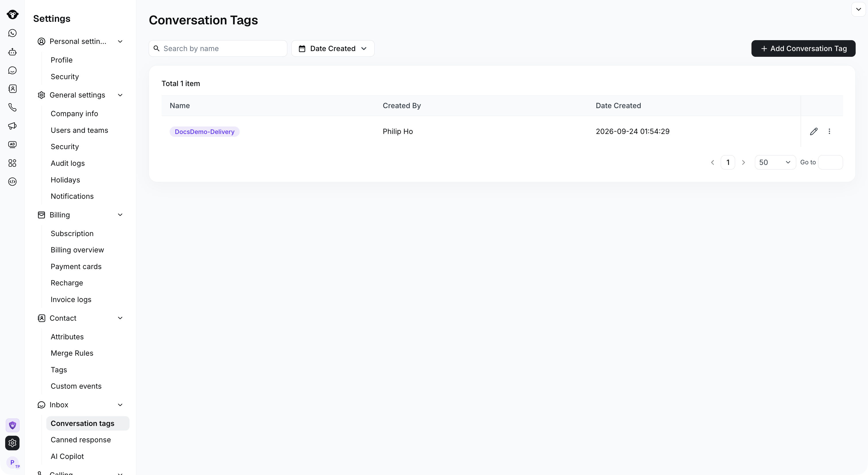The image size is (868, 475).
Task: Open the chatbot robot icon
Action: click(x=12, y=52)
